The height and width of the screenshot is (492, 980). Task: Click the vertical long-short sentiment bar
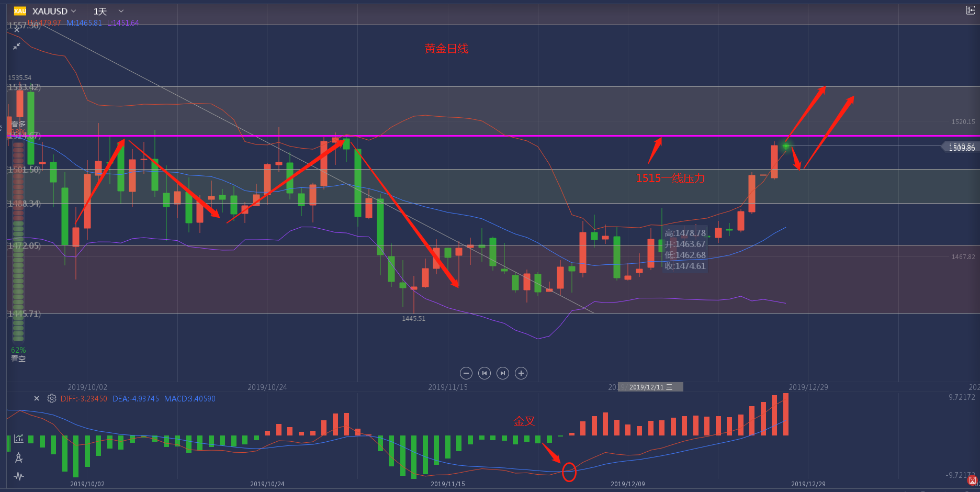(x=18, y=241)
